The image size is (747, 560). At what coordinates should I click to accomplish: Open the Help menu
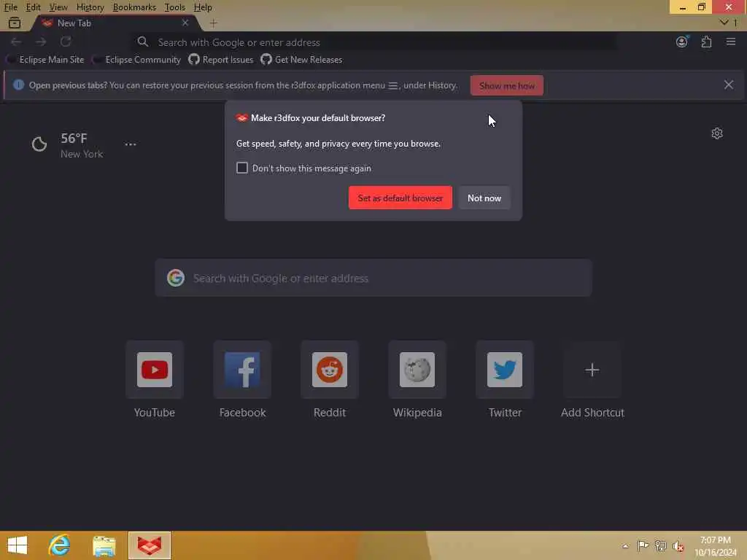[x=203, y=7]
